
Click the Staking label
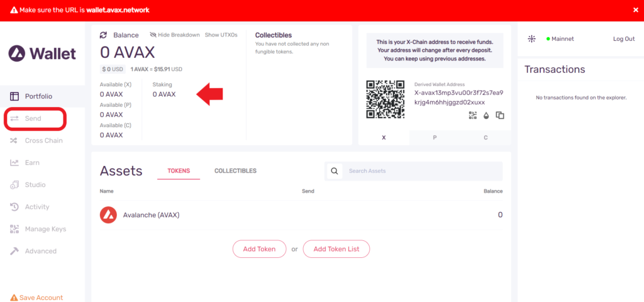click(162, 84)
